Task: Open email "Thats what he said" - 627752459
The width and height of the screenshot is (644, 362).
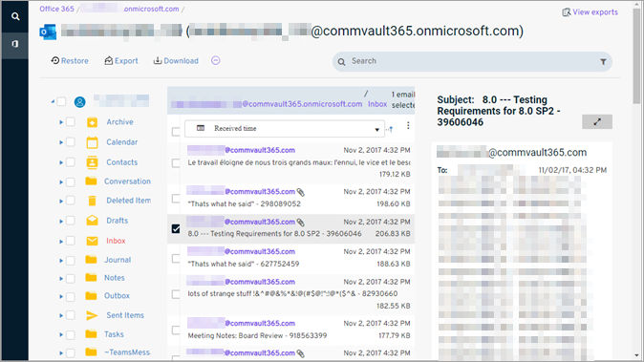Action: [x=243, y=264]
